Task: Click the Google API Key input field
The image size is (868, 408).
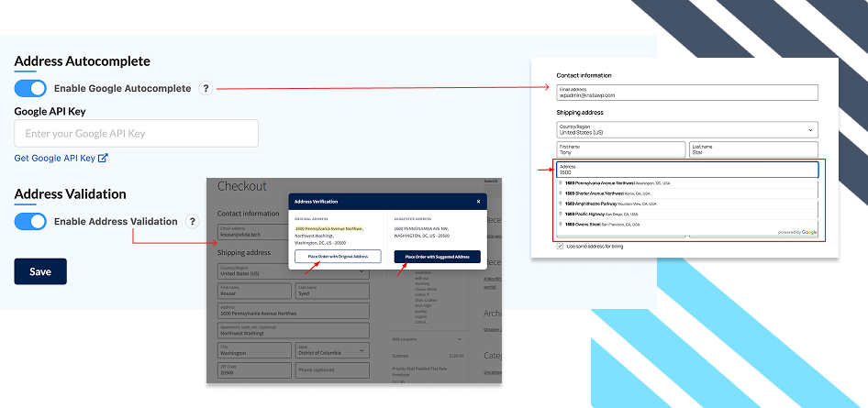Action: pyautogui.click(x=136, y=133)
